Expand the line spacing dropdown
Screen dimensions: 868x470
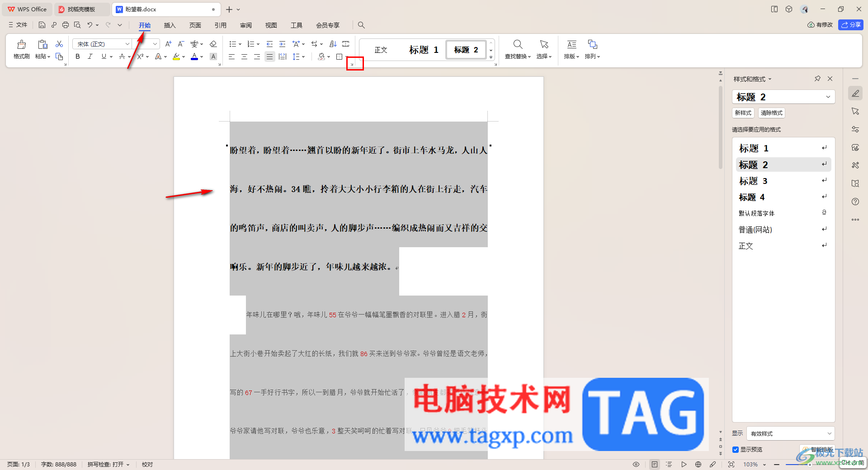point(303,56)
